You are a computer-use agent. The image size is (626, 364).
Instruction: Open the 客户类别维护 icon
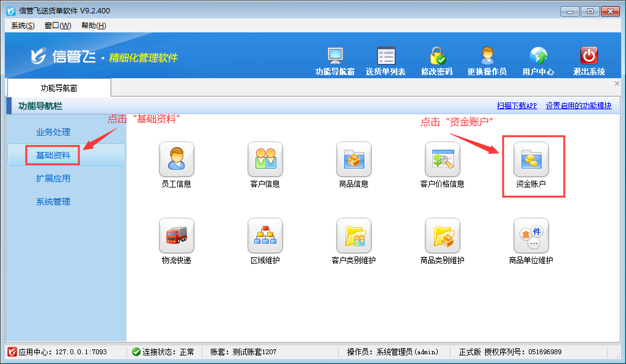353,236
